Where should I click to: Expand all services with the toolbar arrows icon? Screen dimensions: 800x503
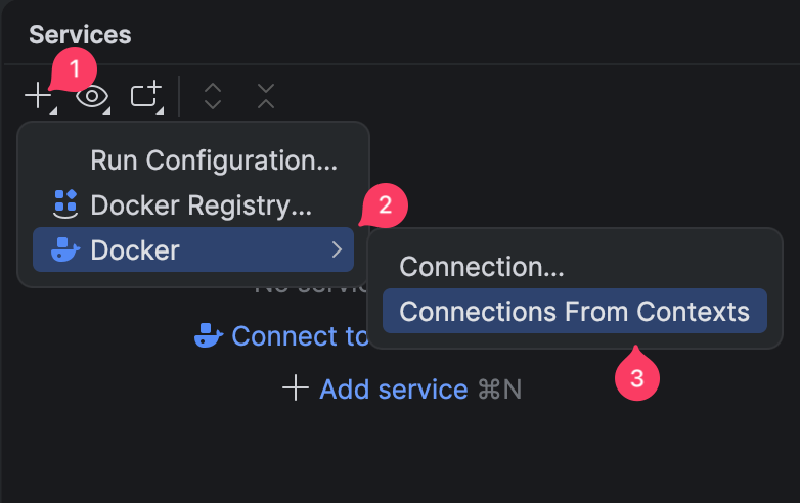212,96
